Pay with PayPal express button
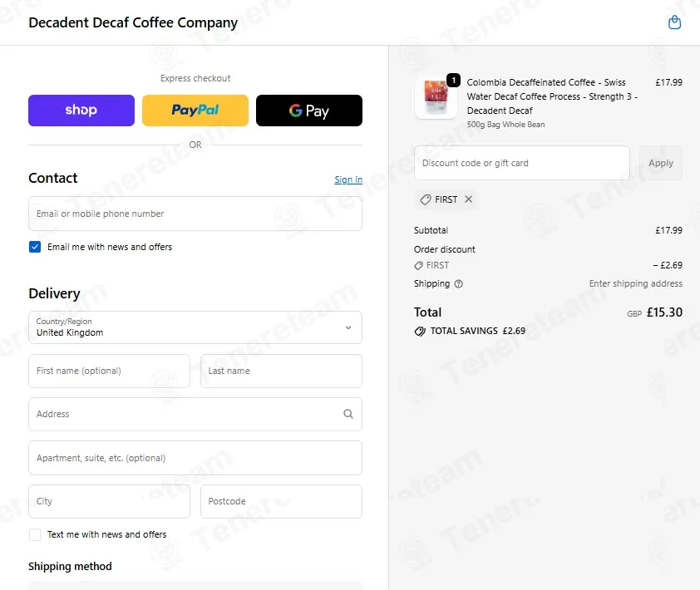The width and height of the screenshot is (700, 590). click(x=195, y=111)
